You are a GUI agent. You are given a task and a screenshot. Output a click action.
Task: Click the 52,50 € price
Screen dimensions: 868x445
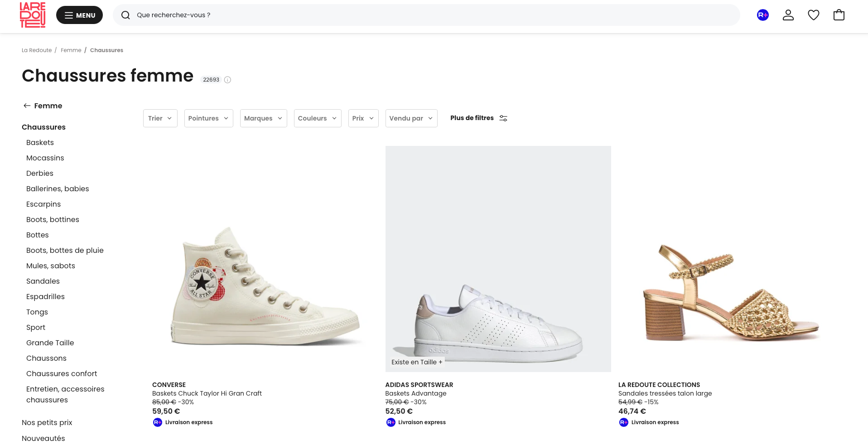(399, 411)
